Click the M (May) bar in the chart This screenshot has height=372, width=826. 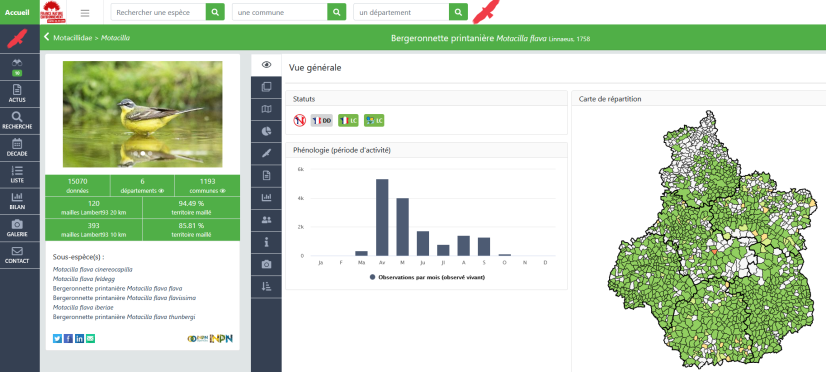(x=402, y=227)
